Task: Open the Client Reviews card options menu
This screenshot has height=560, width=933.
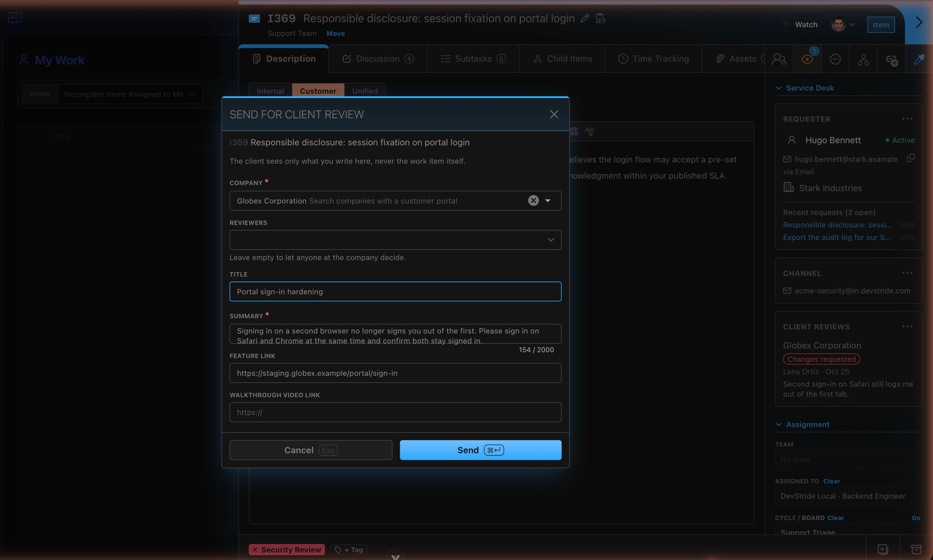Action: [907, 327]
